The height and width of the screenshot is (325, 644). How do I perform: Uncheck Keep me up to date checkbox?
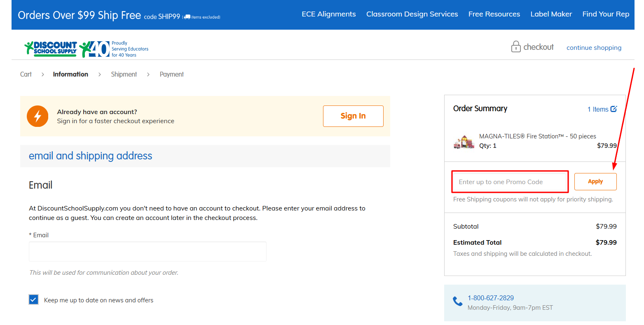click(34, 299)
